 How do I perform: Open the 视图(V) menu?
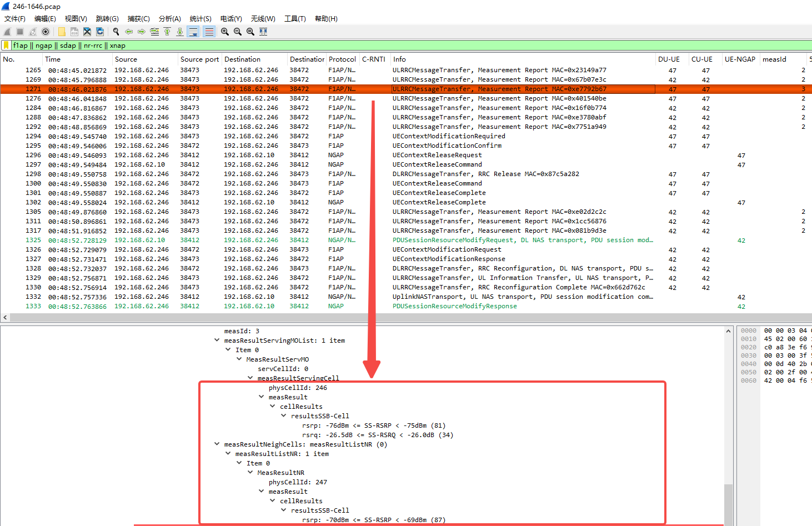coord(76,19)
